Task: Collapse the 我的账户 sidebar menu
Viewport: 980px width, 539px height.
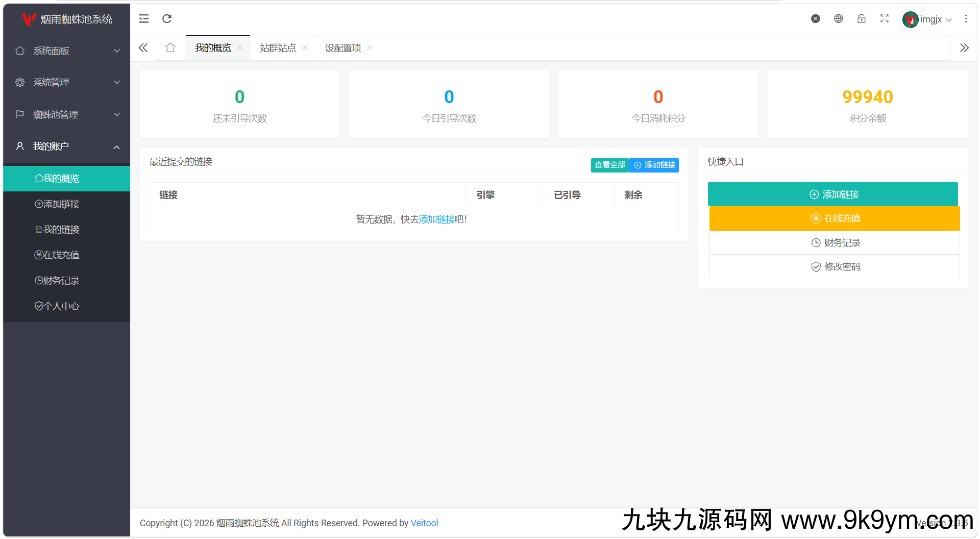Action: click(x=67, y=146)
